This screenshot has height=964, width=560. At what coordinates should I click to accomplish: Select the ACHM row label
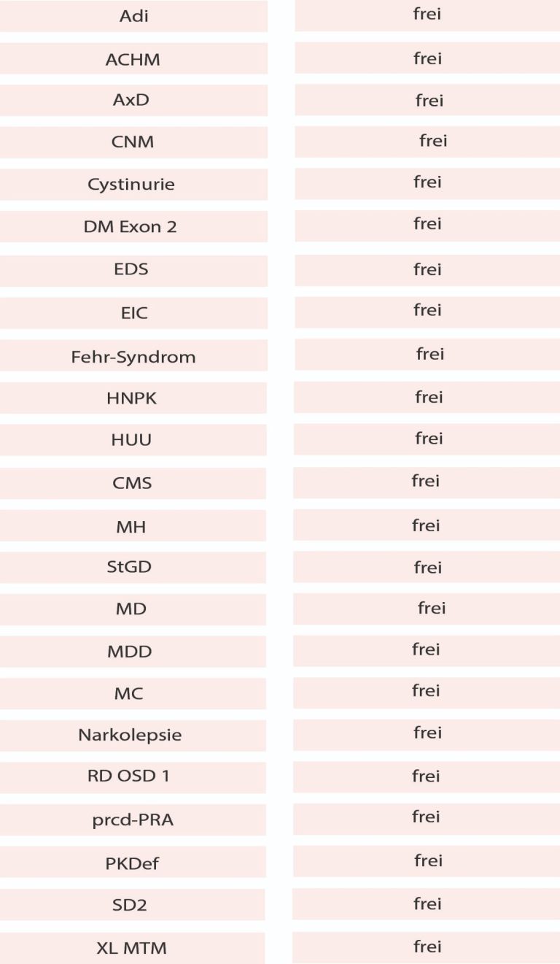point(133,59)
